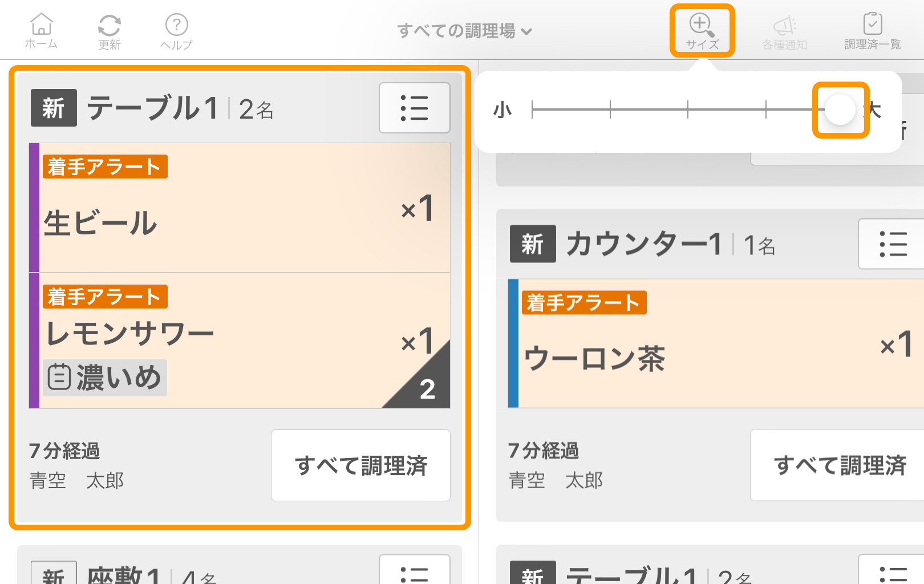Screen dimensions: 924x584
Task: Click the middle tick of size slider
Action: click(688, 109)
